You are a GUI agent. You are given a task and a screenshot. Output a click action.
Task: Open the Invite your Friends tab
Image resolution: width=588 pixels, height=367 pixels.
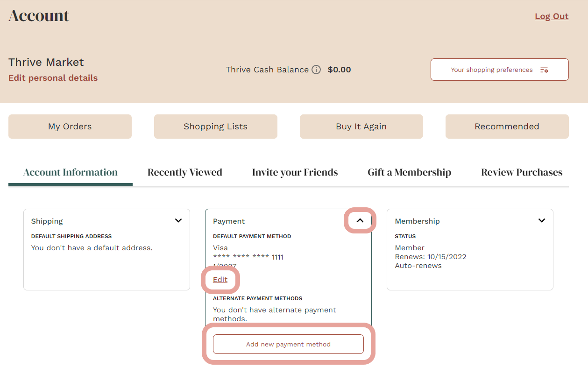coord(295,172)
